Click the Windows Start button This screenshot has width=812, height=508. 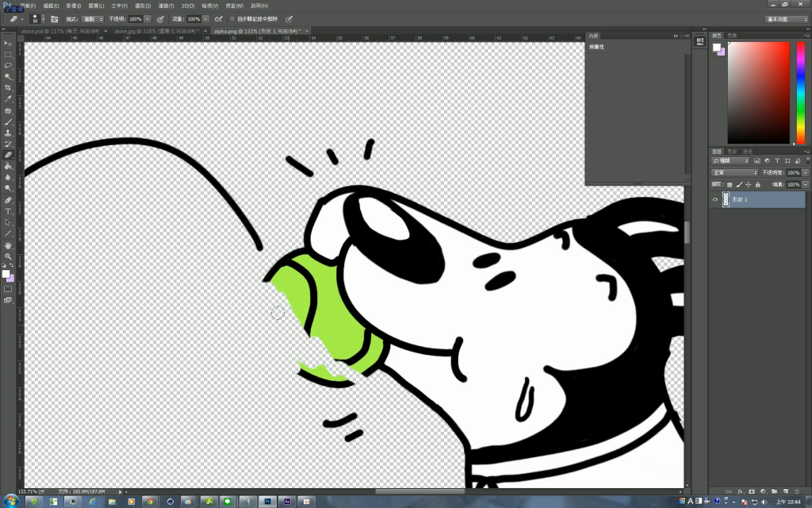coord(12,502)
